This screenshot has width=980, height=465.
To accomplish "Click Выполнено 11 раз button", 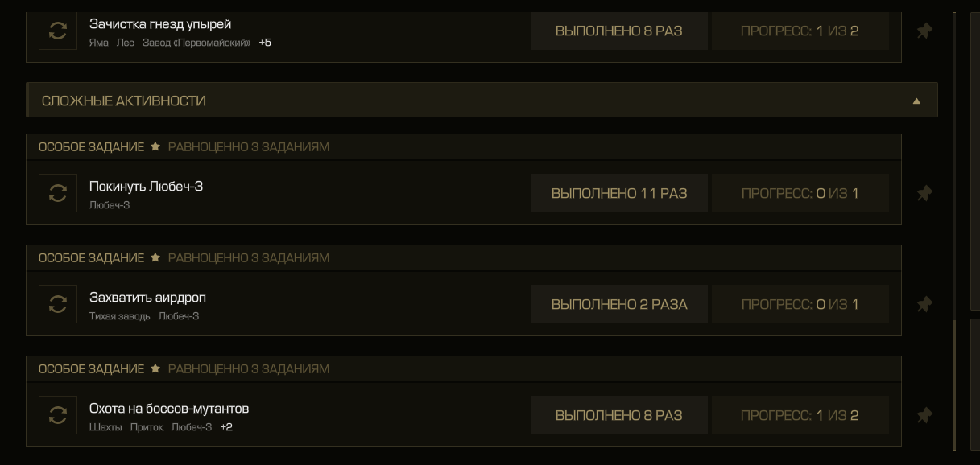I will pos(619,193).
